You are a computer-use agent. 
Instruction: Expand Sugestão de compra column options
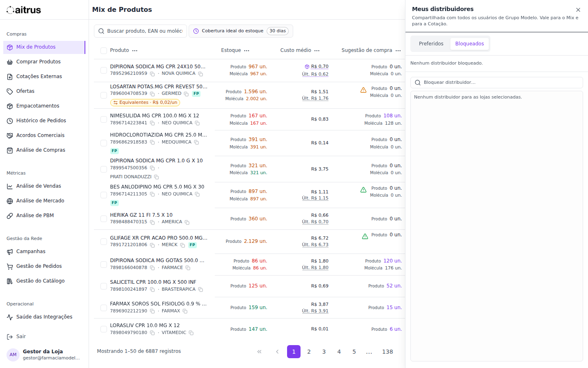point(398,51)
